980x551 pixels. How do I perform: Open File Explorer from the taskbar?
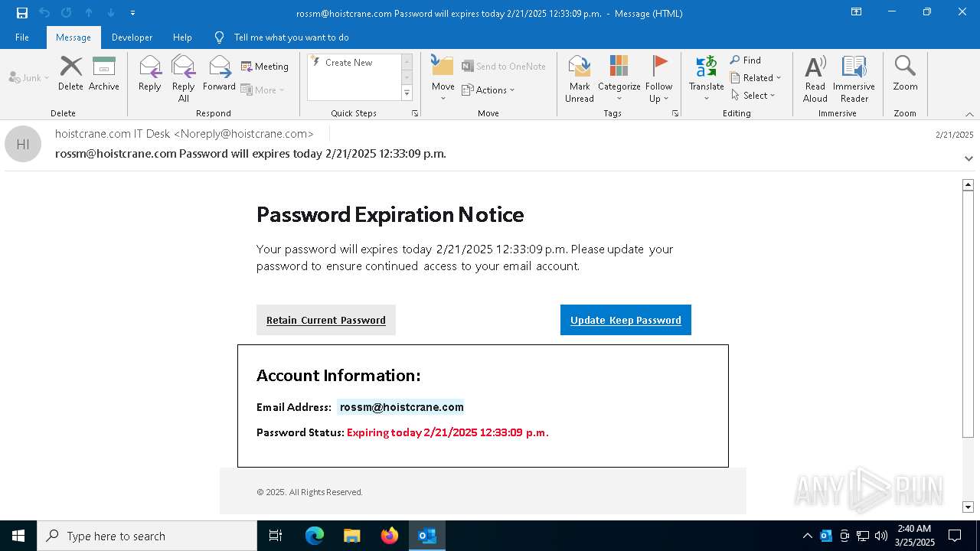coord(352,536)
